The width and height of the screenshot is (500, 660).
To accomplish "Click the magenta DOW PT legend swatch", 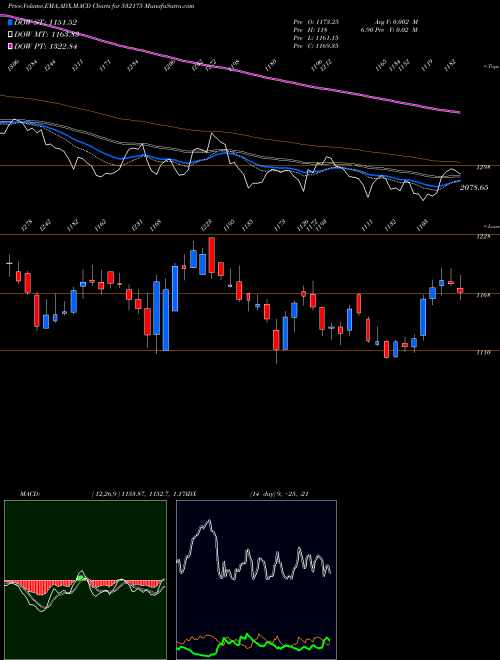I will [x=10, y=46].
